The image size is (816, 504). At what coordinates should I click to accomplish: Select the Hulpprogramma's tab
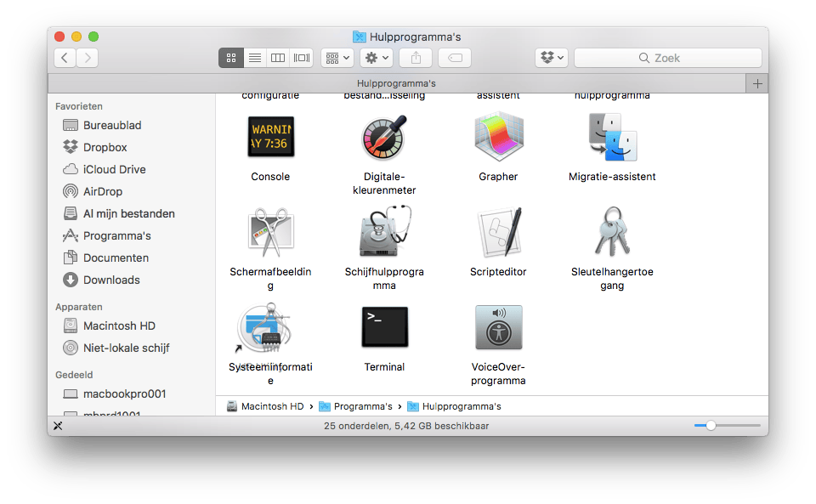point(397,84)
